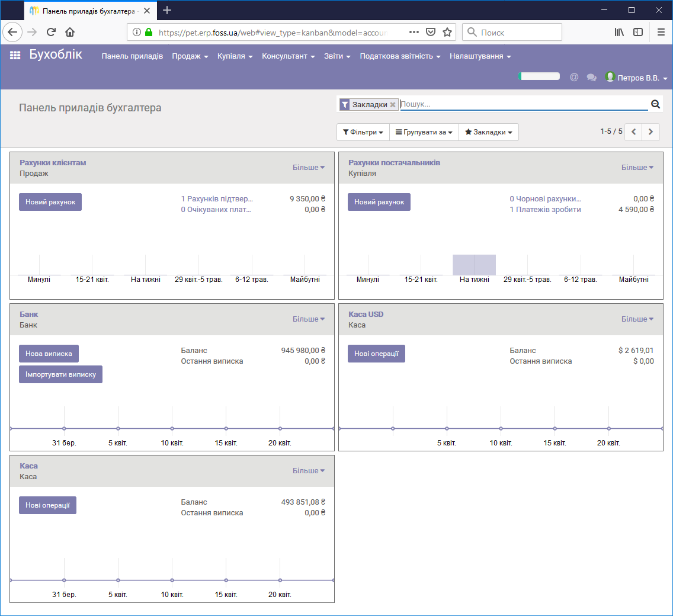The image size is (673, 616).
Task: Go to browser Home page
Action: pos(70,32)
